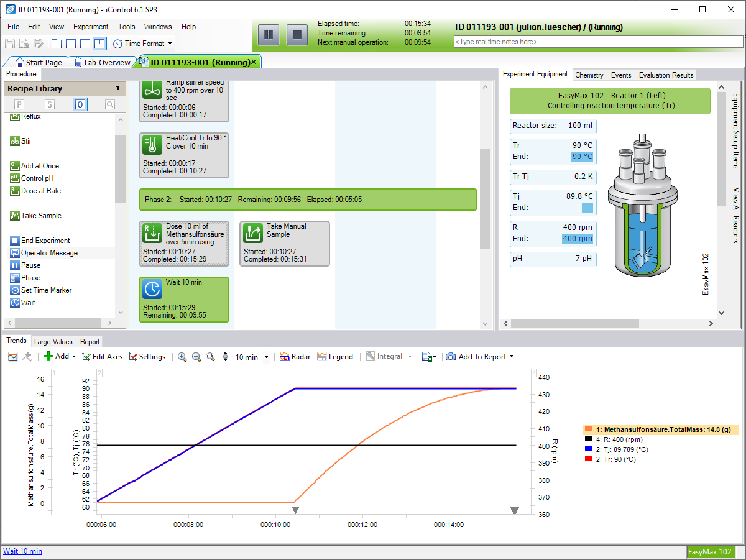Select Set Time Marker operation
Viewport: 746px width, 560px height.
(41, 290)
